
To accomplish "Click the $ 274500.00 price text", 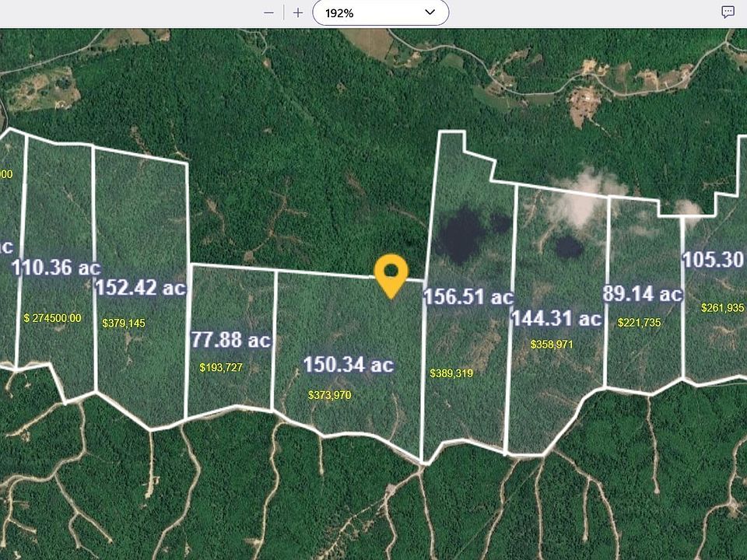I will click(x=52, y=317).
